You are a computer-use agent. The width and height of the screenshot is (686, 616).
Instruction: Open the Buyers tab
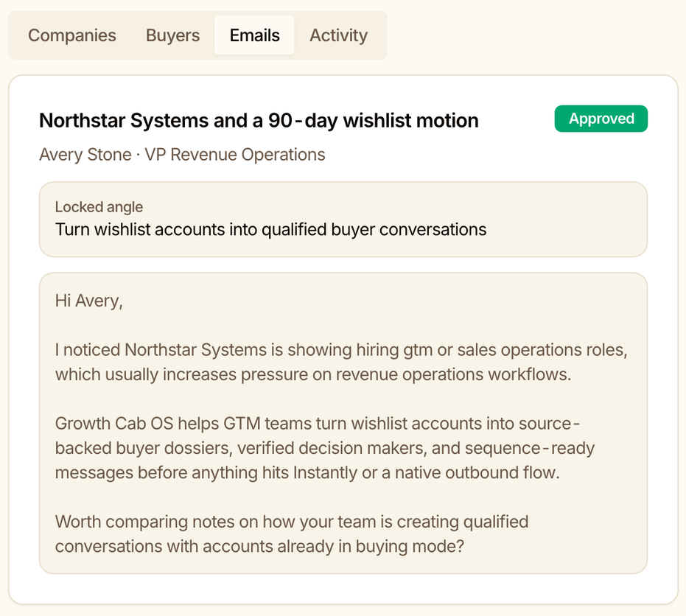pos(173,35)
